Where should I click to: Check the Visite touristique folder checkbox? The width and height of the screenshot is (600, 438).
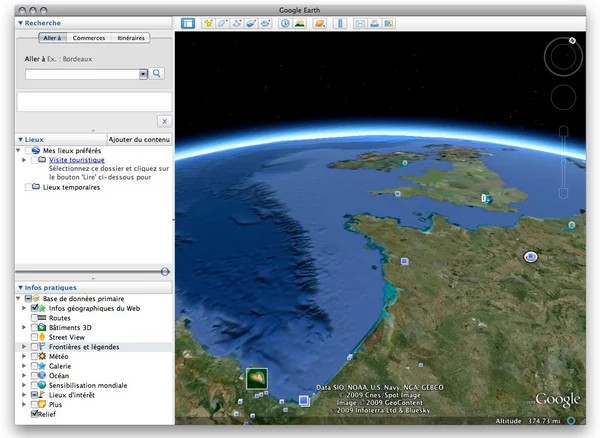(34, 160)
